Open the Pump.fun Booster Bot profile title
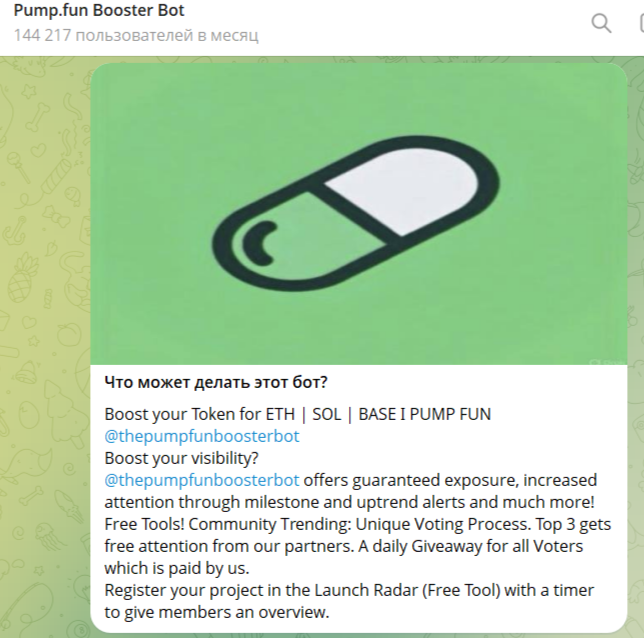This screenshot has width=644, height=638. [x=99, y=12]
